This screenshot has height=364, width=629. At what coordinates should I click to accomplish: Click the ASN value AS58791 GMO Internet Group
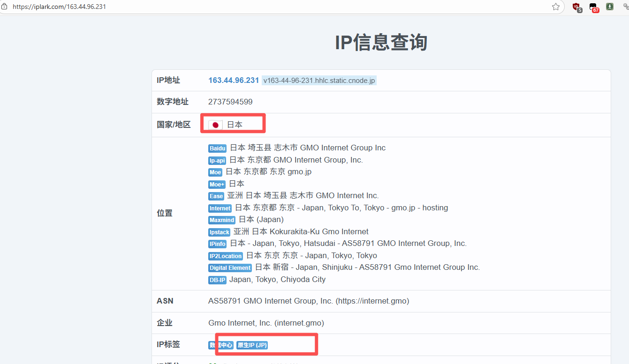[x=308, y=301]
